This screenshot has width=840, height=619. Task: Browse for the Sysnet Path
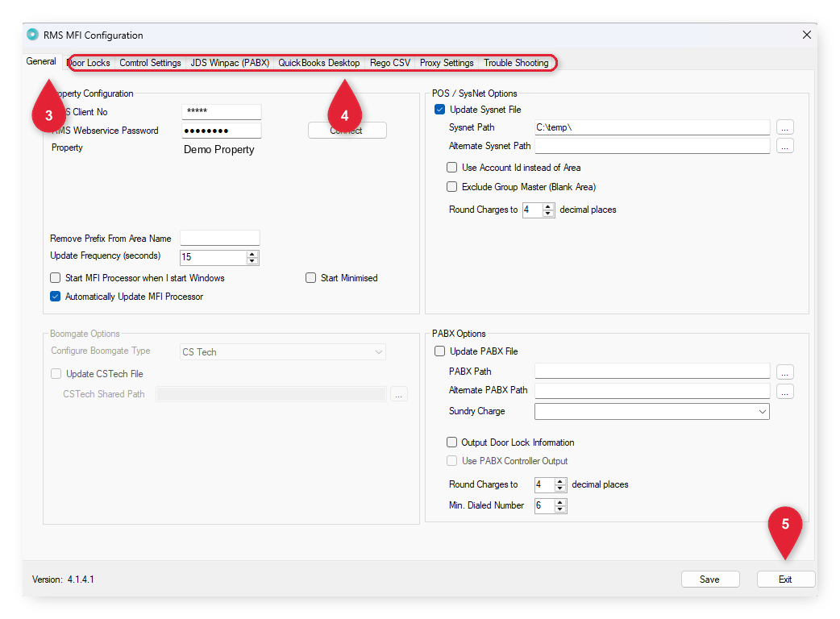pyautogui.click(x=785, y=127)
